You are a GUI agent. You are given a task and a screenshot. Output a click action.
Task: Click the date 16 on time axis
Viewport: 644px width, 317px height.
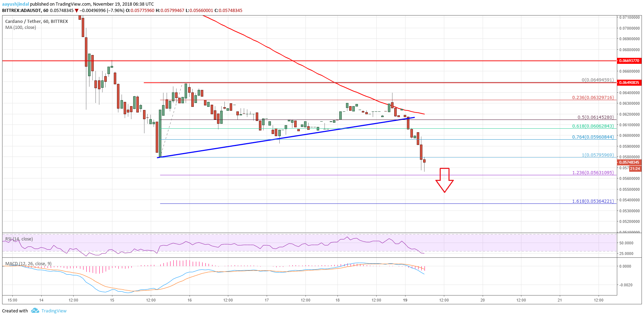tap(190, 300)
